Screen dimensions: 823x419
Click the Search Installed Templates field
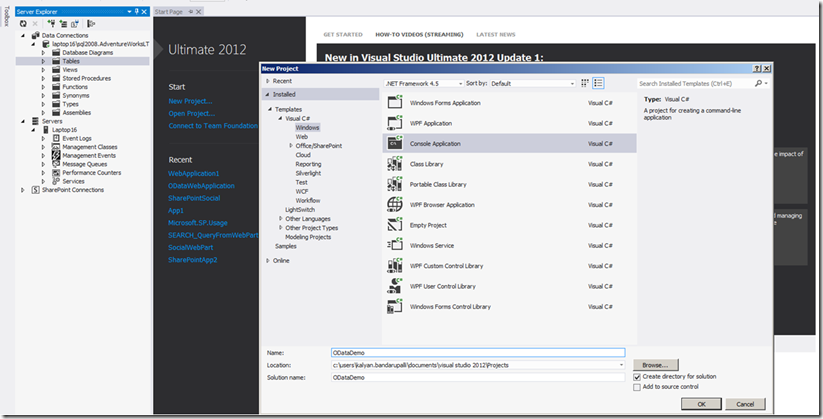(x=695, y=83)
